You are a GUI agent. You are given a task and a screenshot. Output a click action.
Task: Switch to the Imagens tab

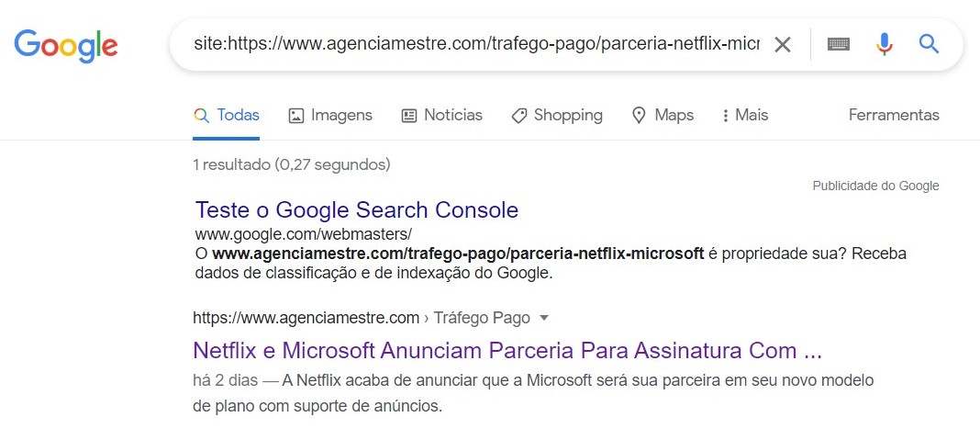click(341, 115)
